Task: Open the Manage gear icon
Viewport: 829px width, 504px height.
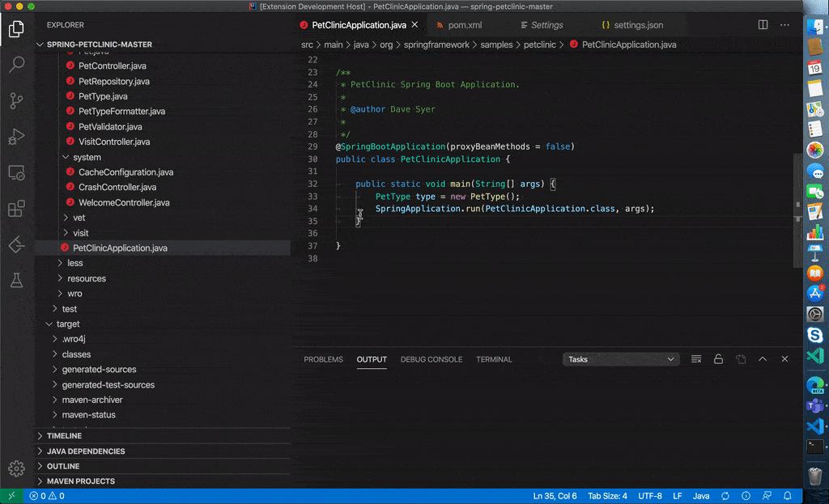Action: (16, 468)
